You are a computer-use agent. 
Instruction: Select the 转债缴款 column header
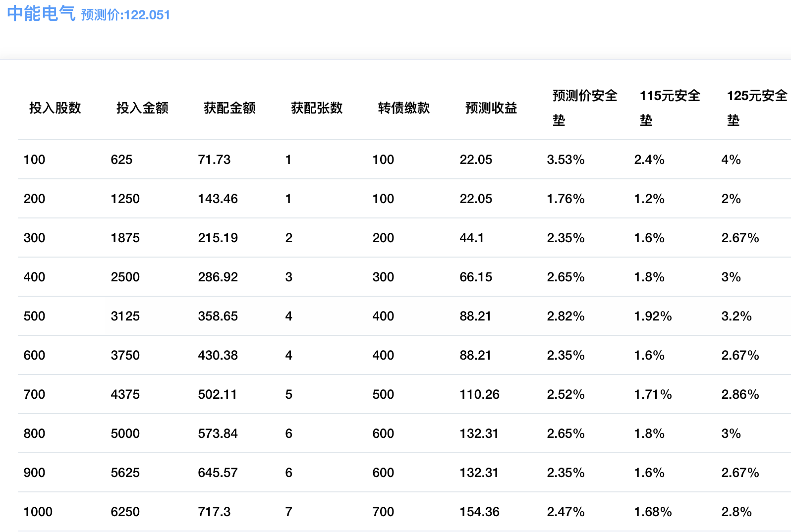tap(404, 108)
